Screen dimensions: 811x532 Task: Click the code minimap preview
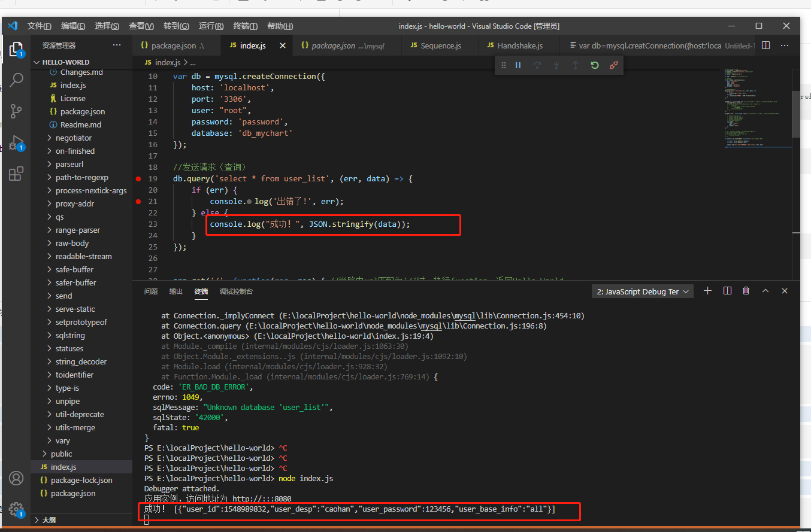pyautogui.click(x=756, y=108)
